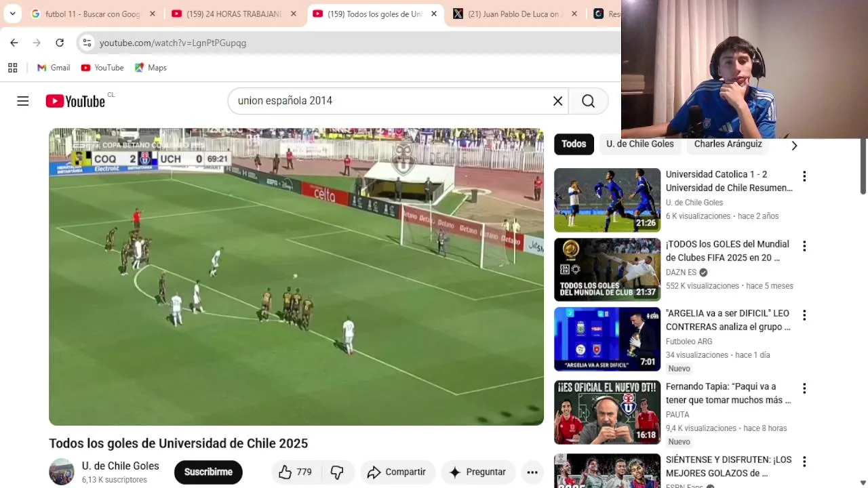Open SIÉNTENSE Y DISFRUTEN video title
Screen dimensions: 868x488
click(728, 466)
